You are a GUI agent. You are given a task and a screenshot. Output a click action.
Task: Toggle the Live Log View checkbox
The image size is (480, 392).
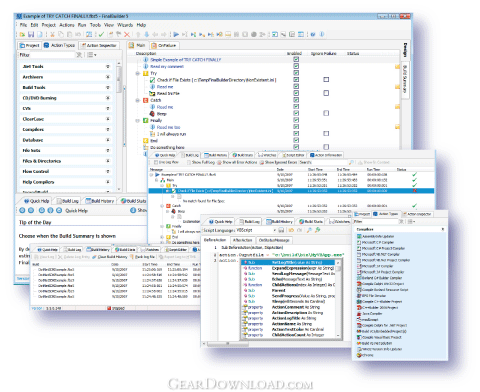(x=156, y=162)
